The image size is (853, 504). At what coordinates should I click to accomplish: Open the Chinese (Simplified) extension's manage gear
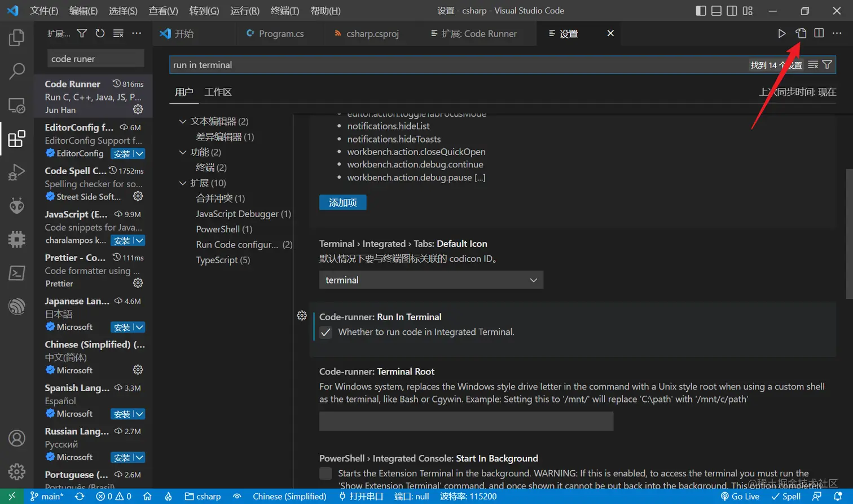(138, 370)
